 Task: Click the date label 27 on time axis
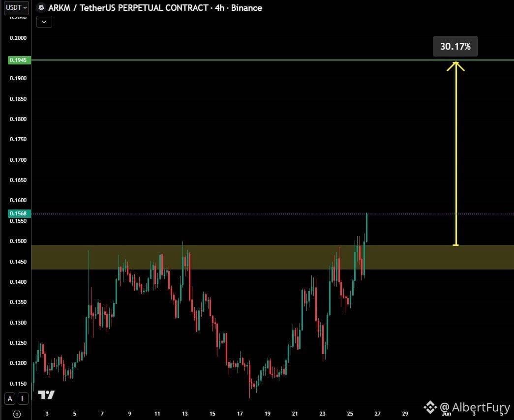pyautogui.click(x=378, y=414)
